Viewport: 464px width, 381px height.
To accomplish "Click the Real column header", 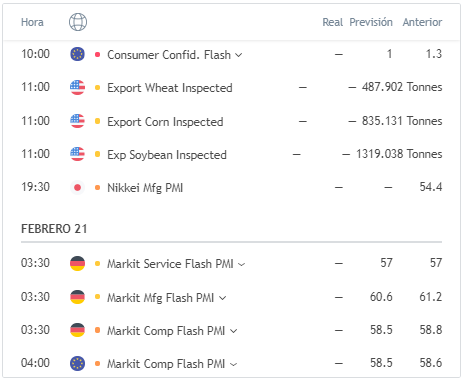I will coord(332,22).
